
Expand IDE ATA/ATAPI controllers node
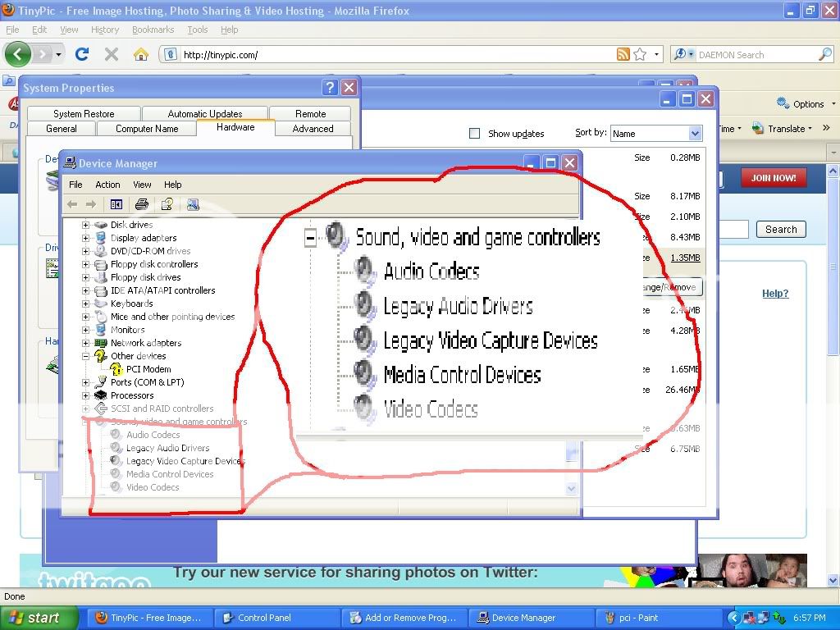pos(85,291)
